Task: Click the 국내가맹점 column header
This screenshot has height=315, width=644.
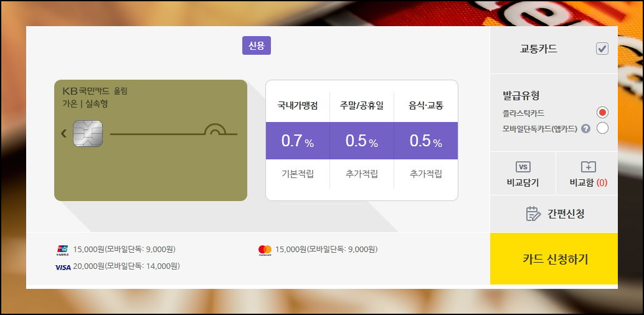Action: [298, 106]
